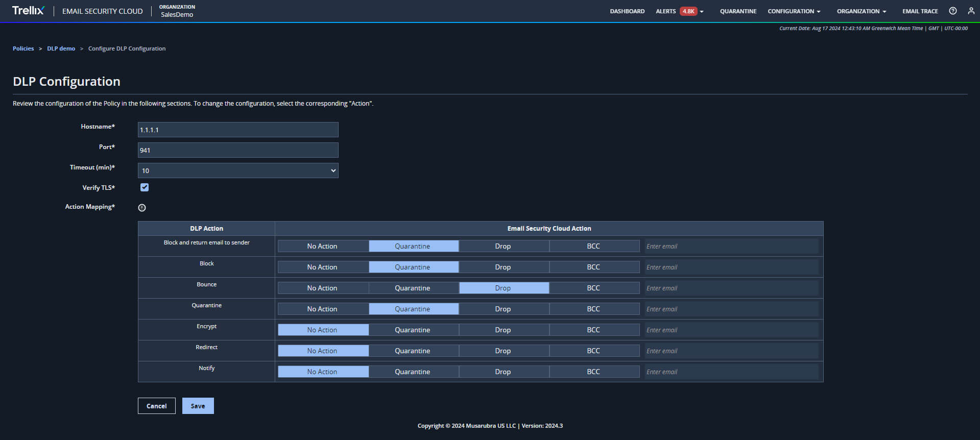Select No Action for Bounce row
The width and height of the screenshot is (980, 440).
click(x=322, y=288)
